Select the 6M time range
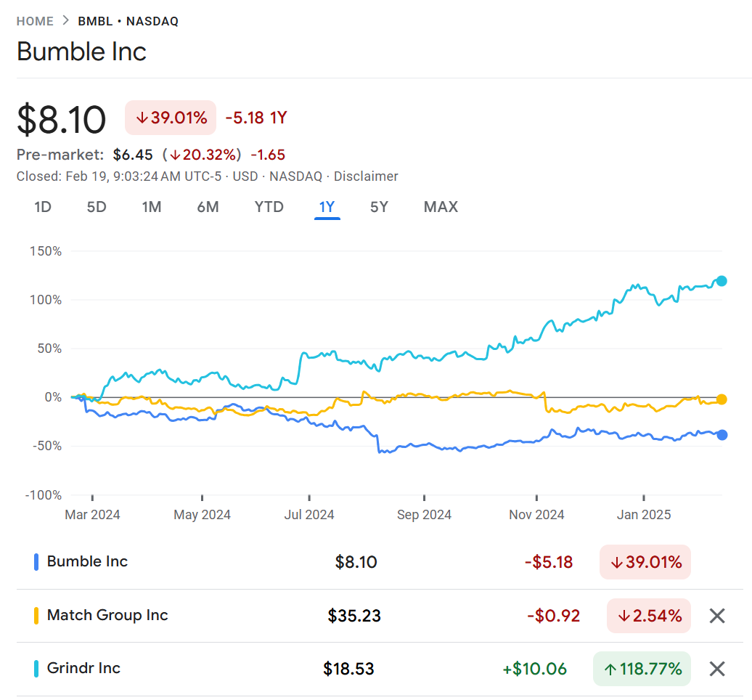 pos(208,207)
